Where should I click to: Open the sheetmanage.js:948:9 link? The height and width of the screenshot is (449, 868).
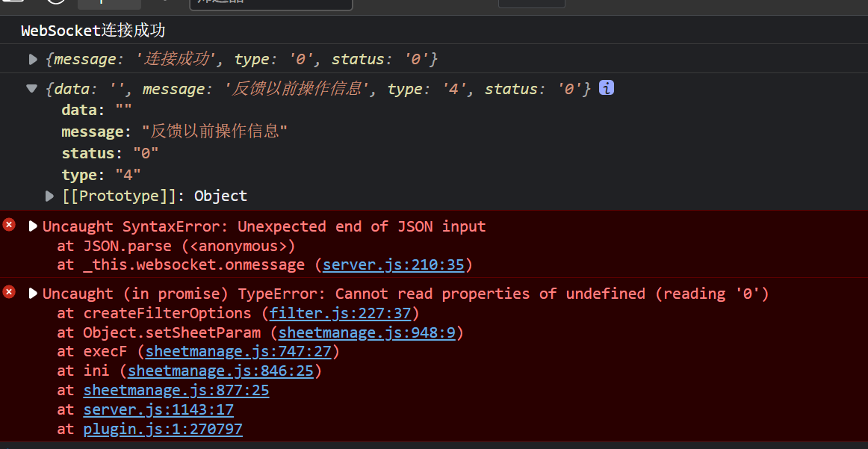367,332
